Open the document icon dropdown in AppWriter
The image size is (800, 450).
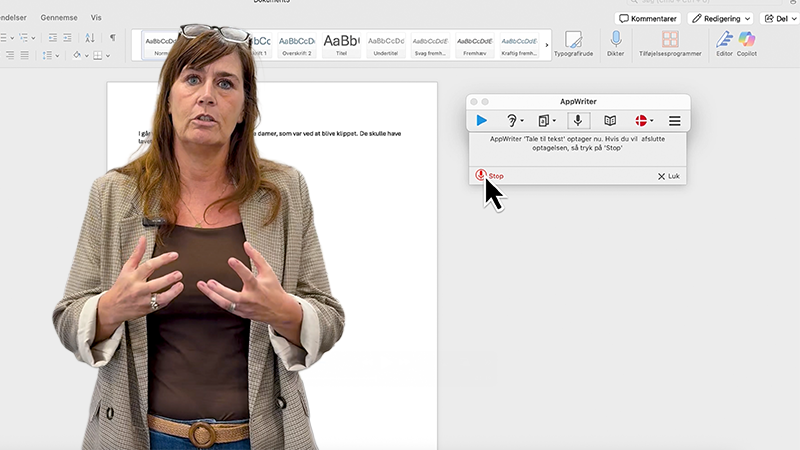coord(546,121)
